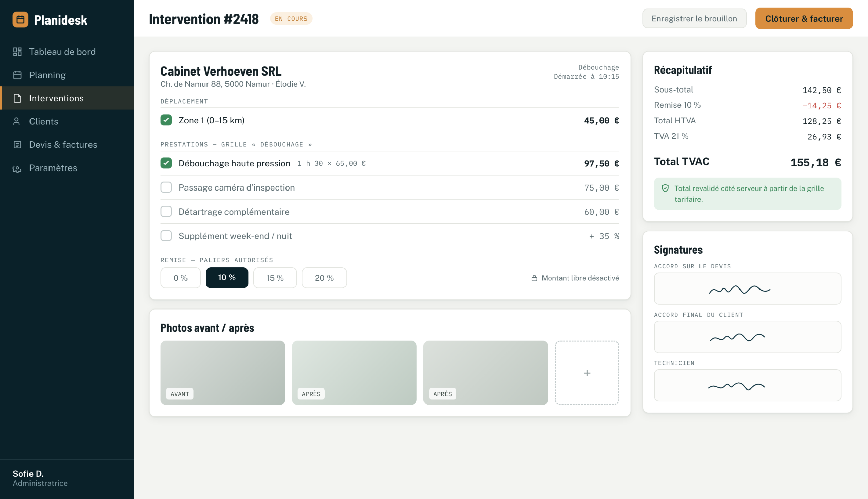The width and height of the screenshot is (868, 499).
Task: Click the Interventions document icon
Action: coord(17,98)
